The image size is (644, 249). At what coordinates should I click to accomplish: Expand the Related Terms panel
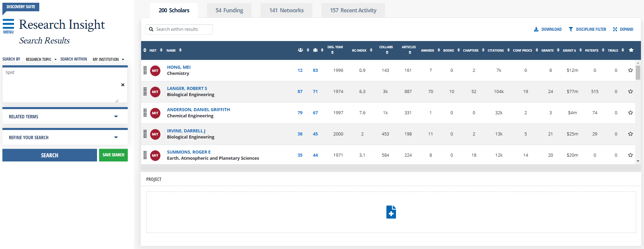[65, 117]
